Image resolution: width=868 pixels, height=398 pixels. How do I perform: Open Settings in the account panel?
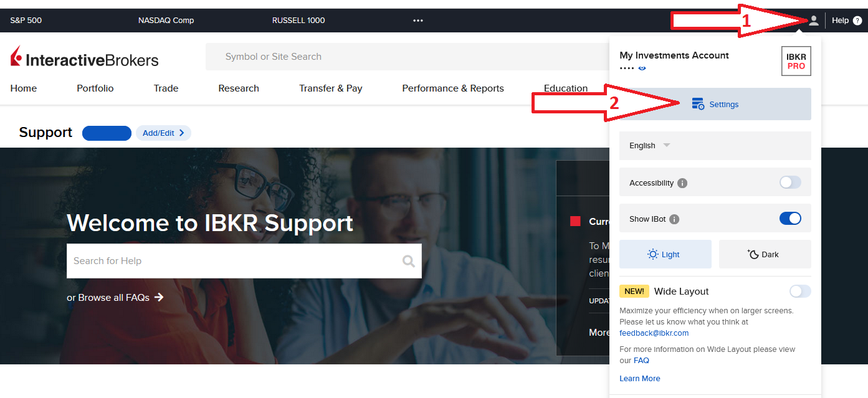[x=715, y=104]
